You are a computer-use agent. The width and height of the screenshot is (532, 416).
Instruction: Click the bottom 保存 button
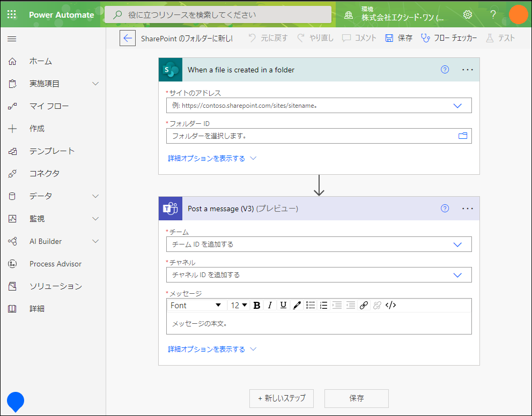pyautogui.click(x=356, y=398)
